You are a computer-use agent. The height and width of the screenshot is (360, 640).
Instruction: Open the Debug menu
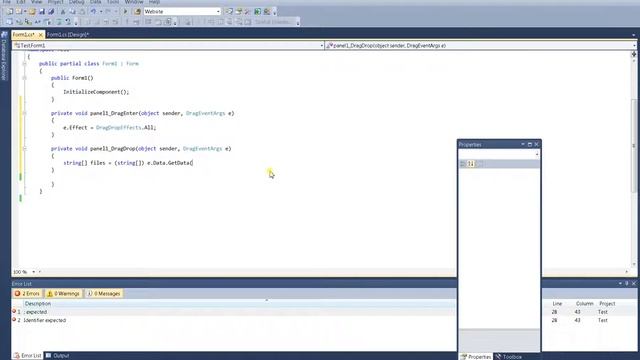(76, 2)
